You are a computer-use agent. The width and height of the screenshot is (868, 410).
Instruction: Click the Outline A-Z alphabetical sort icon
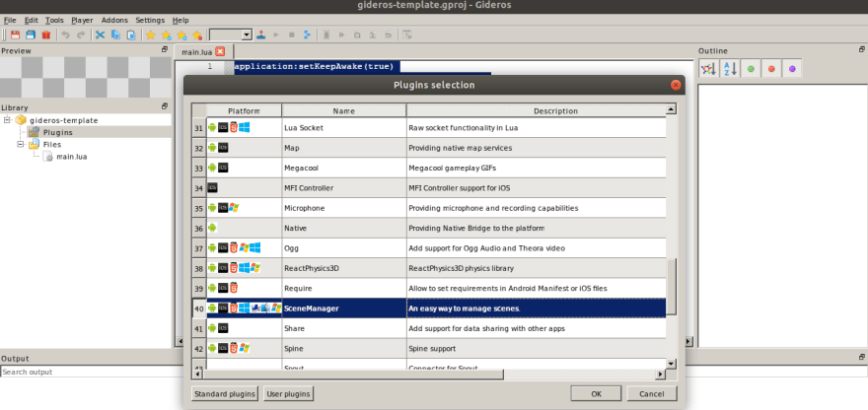click(730, 69)
